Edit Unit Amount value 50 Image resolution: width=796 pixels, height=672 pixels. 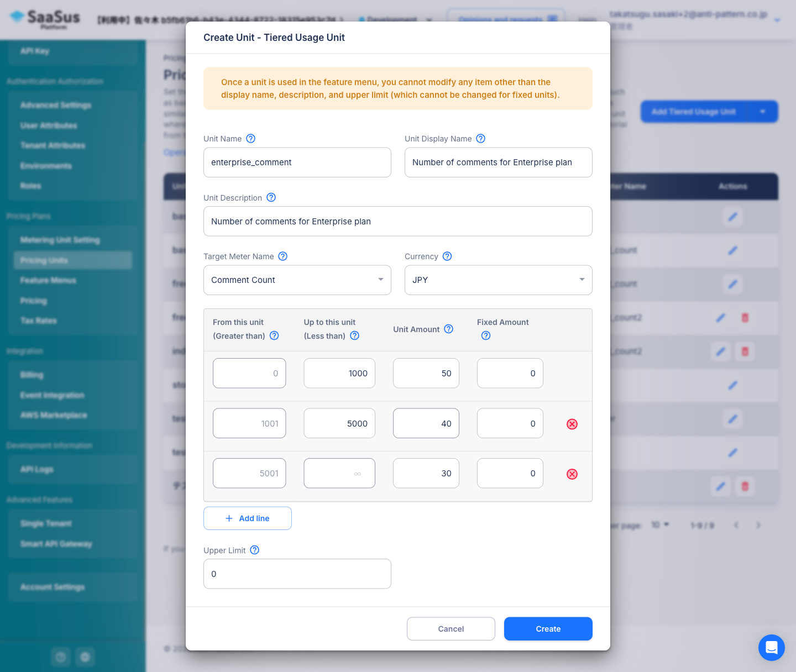(426, 374)
